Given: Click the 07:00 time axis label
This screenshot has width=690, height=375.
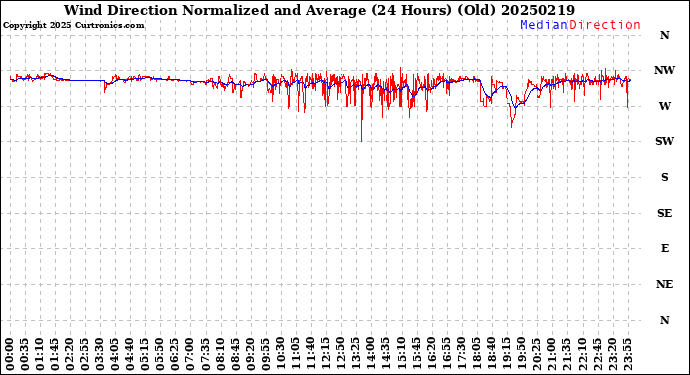Looking at the screenshot, I should (x=190, y=354).
